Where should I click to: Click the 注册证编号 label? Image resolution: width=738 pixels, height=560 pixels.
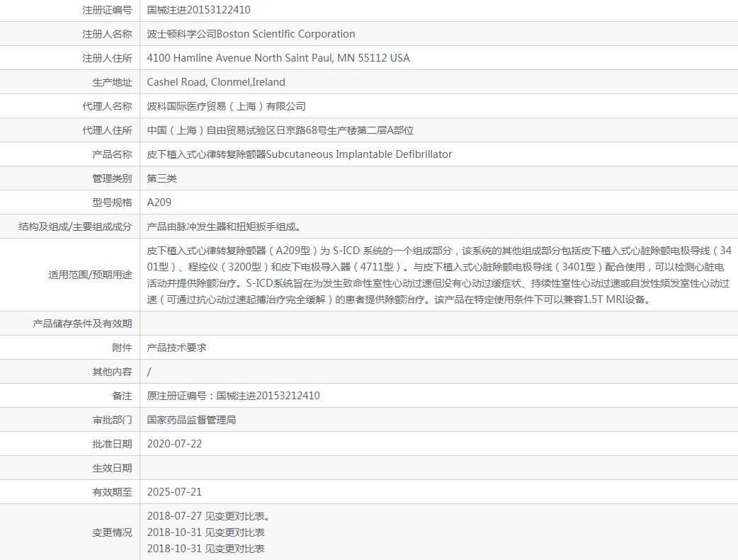click(108, 10)
